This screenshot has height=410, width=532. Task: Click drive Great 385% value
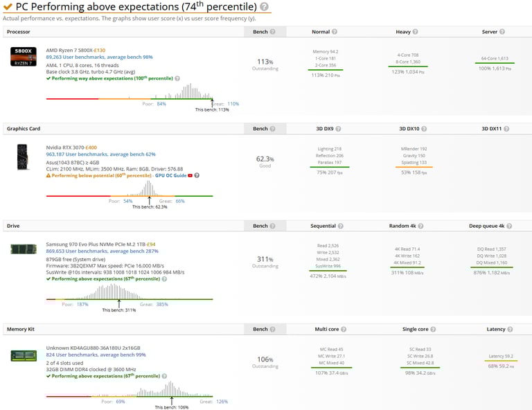[x=162, y=304]
